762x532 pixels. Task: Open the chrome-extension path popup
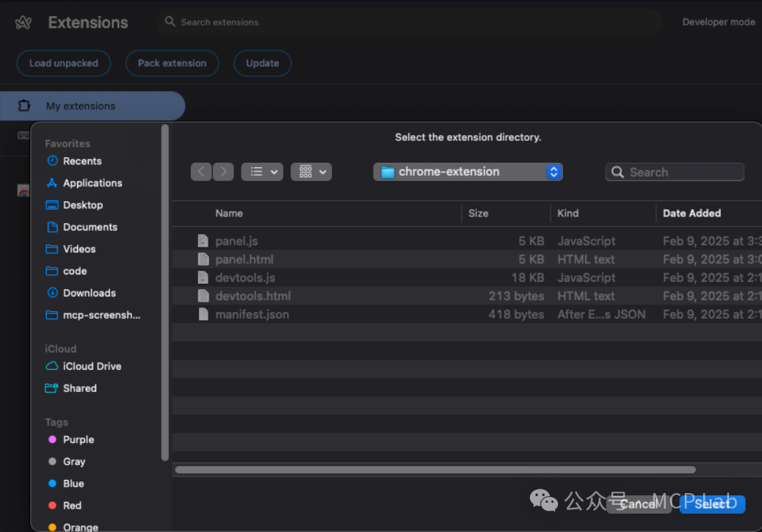point(468,172)
